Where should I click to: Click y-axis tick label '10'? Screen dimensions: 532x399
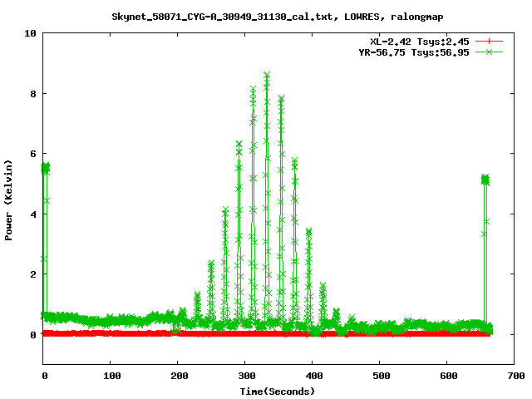pos(30,33)
